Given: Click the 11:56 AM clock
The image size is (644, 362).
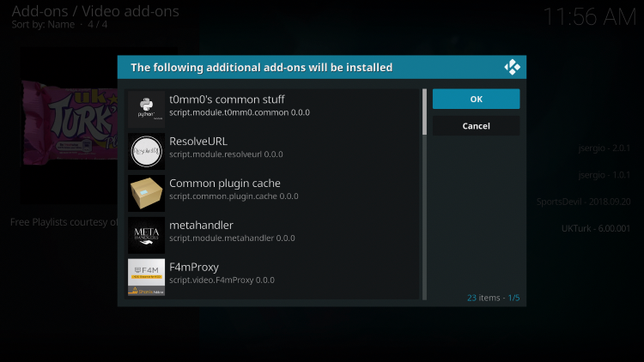Looking at the screenshot, I should (x=589, y=17).
